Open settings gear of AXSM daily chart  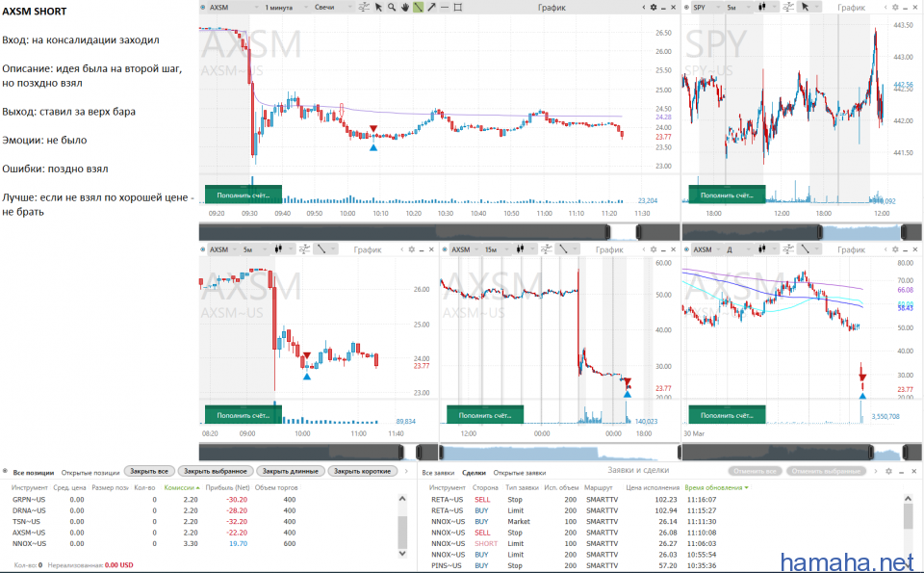895,249
